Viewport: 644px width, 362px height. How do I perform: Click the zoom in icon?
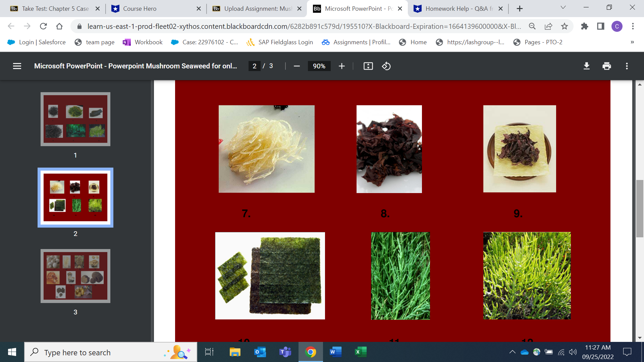[x=341, y=66]
